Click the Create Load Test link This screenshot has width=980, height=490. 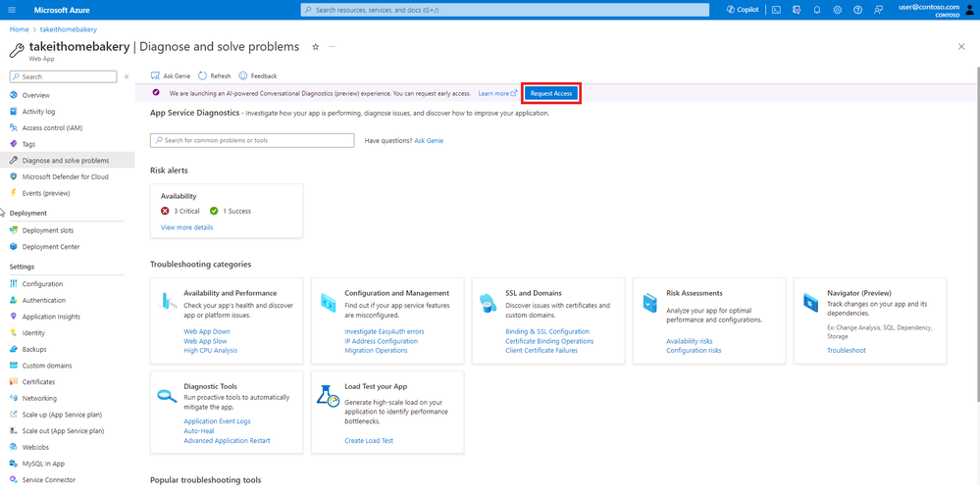click(370, 441)
